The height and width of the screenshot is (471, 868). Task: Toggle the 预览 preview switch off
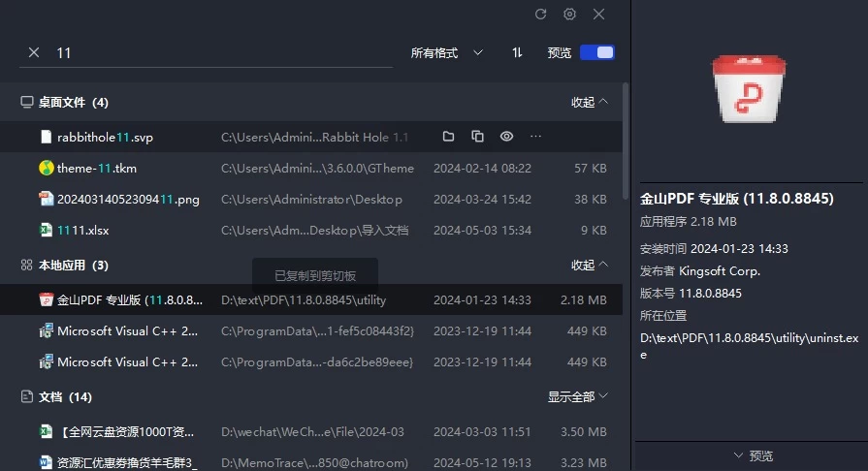point(596,52)
